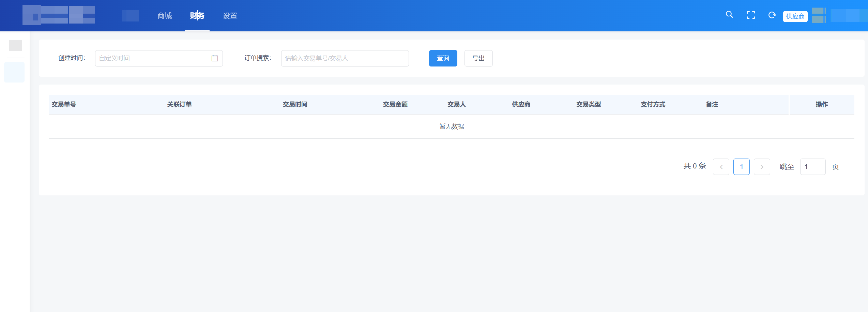Click the 导出 button
The width and height of the screenshot is (868, 312).
tap(478, 58)
